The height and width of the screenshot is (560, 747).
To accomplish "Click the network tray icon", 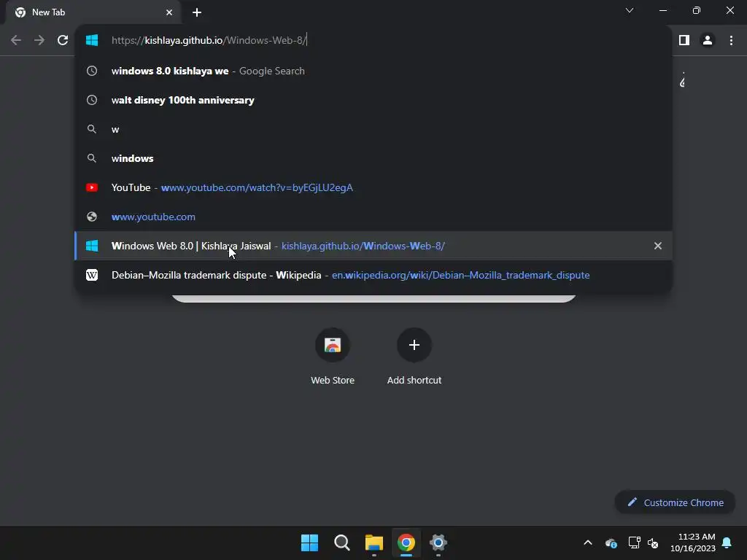I will pos(634,542).
